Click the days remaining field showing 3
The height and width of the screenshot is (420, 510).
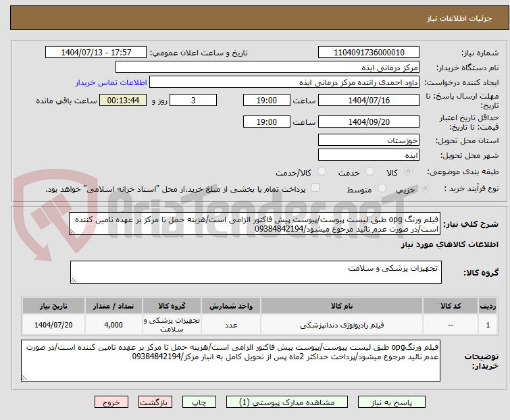[x=193, y=100]
